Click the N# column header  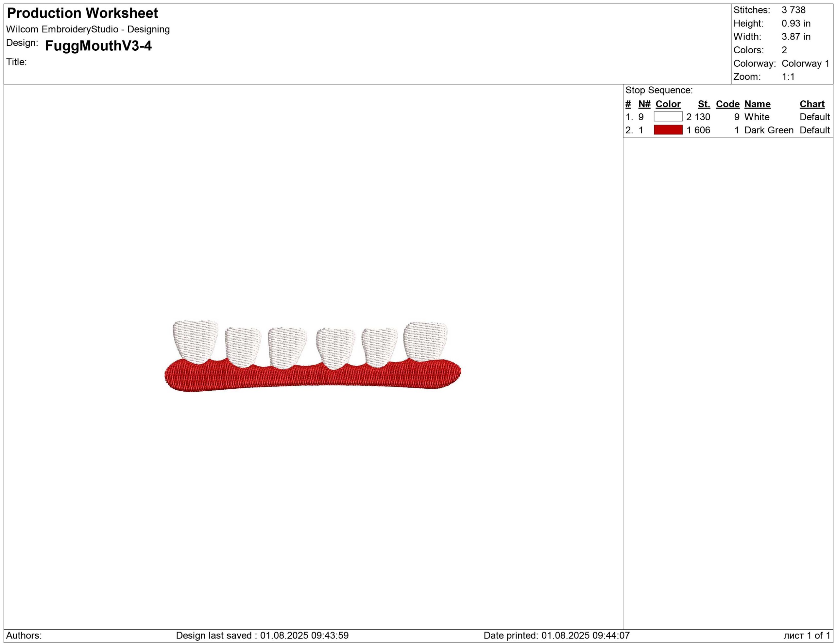tap(644, 104)
